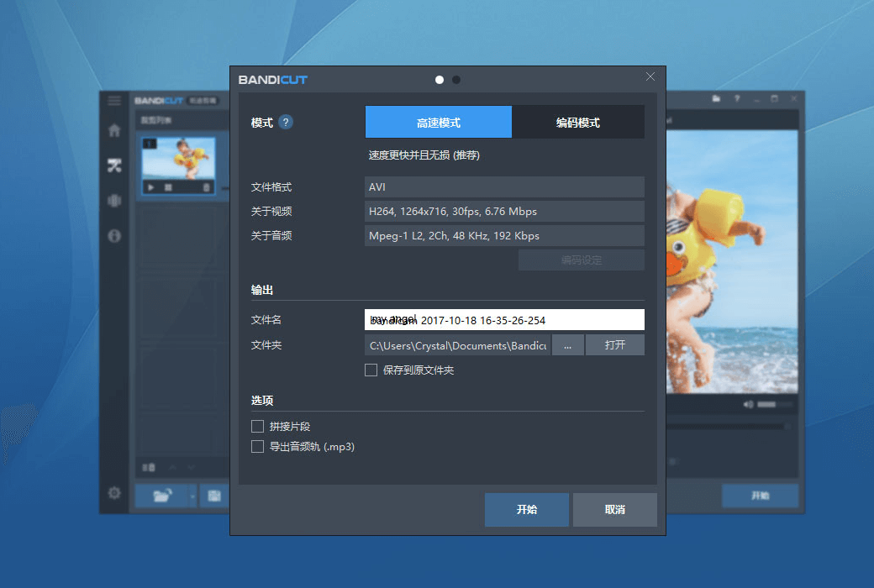Mute with speaker icon in background window
The width and height of the screenshot is (874, 588).
[x=748, y=404]
